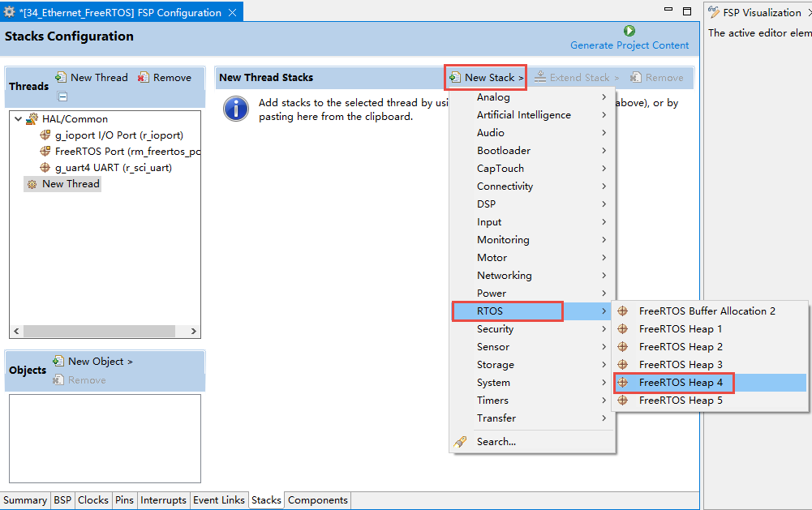Screen dimensions: 812x510
Task: Click the collapse-all icon under Threads
Action: (62, 96)
